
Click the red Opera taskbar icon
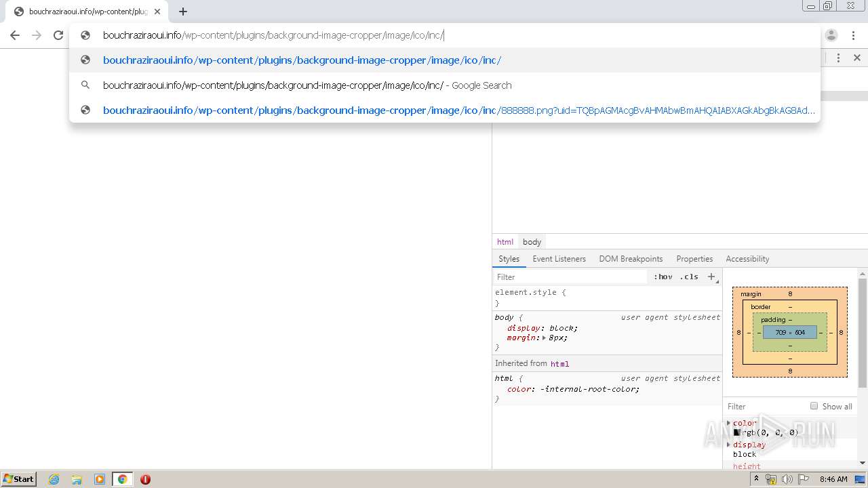pos(145,479)
